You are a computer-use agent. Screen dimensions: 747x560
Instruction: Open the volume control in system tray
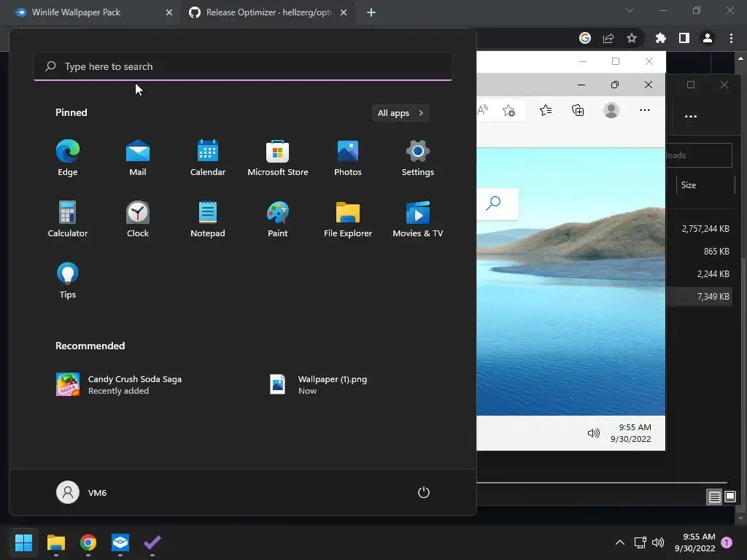point(658,542)
